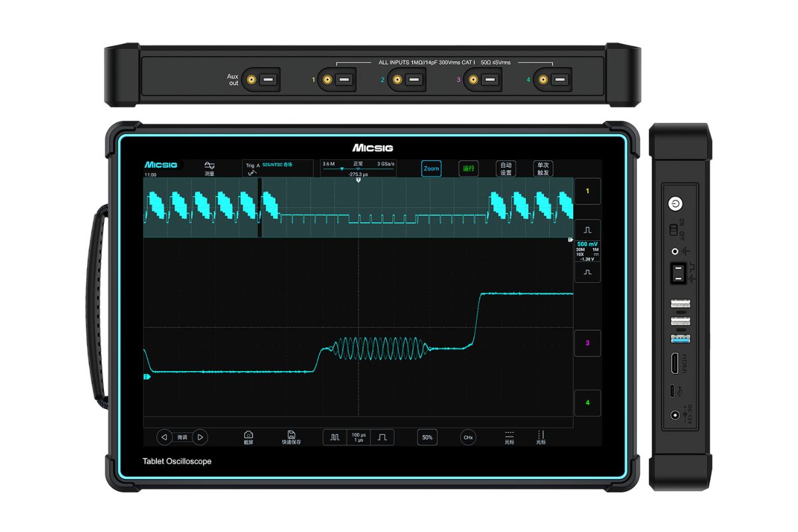The width and height of the screenshot is (798, 532).
Task: Tap the upper pulse icon above 500 mV
Action: click(587, 229)
